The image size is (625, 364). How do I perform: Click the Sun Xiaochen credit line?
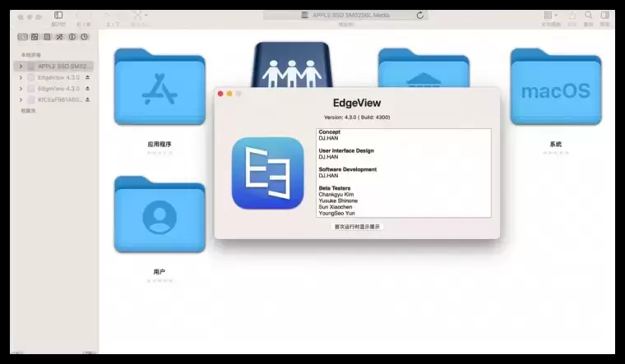336,207
